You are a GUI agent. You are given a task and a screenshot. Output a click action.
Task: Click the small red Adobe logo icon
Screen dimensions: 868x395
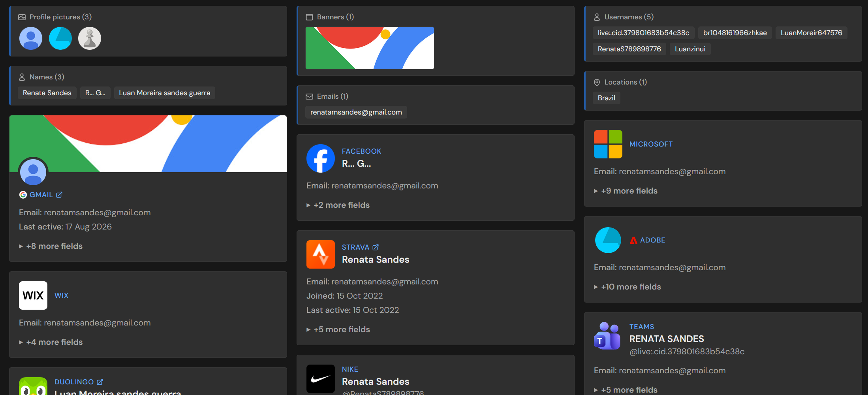point(633,240)
